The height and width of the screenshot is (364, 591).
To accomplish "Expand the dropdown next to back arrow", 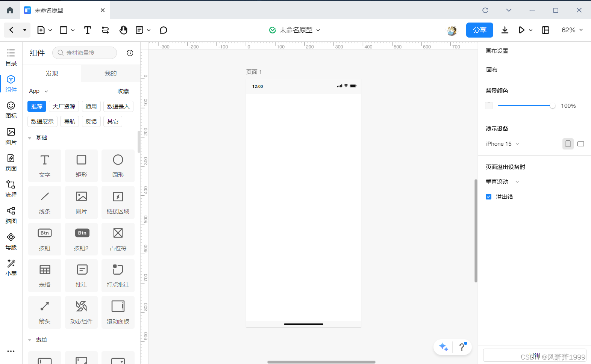I will coord(25,30).
